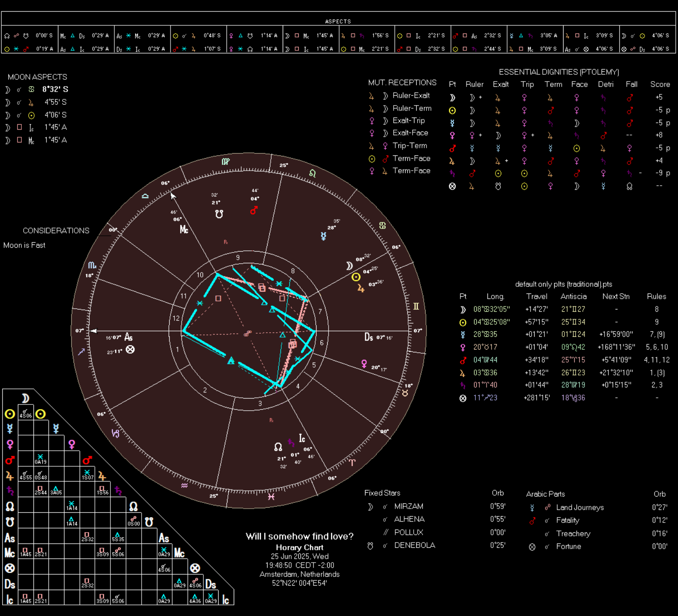Click the MIRZAM fixed star entry
The width and height of the screenshot is (678, 616).
click(x=409, y=506)
